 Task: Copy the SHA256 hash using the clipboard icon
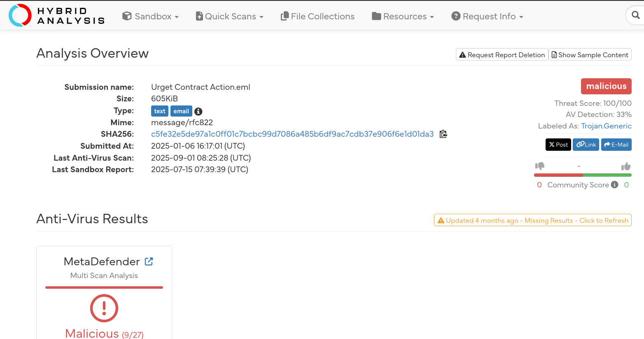click(443, 134)
